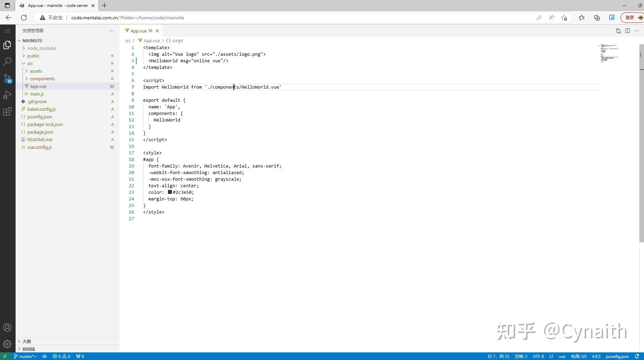This screenshot has height=360, width=644.
Task: Open browser read aloud icon
Action: 552,18
